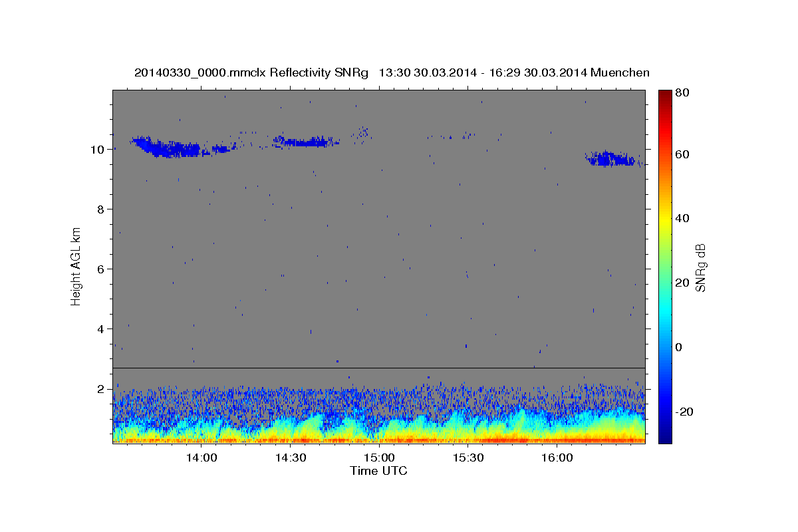Click the height label '8'
The image size is (798, 532).
pyautogui.click(x=101, y=209)
